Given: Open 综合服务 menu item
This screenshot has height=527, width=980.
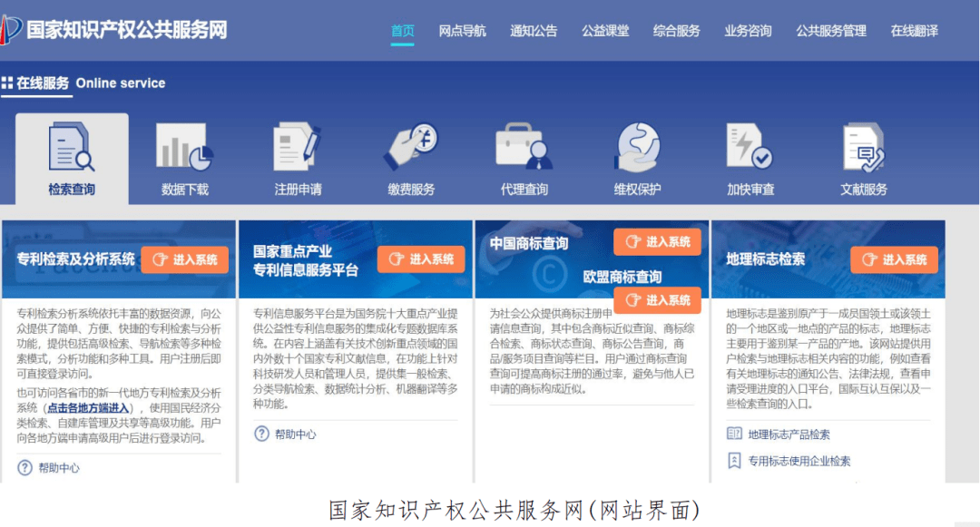Looking at the screenshot, I should point(676,31).
